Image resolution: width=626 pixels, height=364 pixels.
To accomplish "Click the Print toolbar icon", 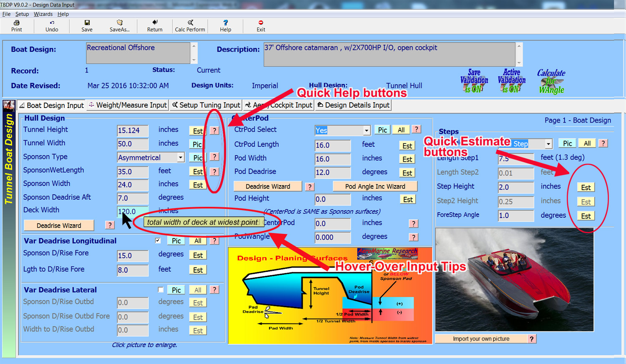I will (x=17, y=23).
